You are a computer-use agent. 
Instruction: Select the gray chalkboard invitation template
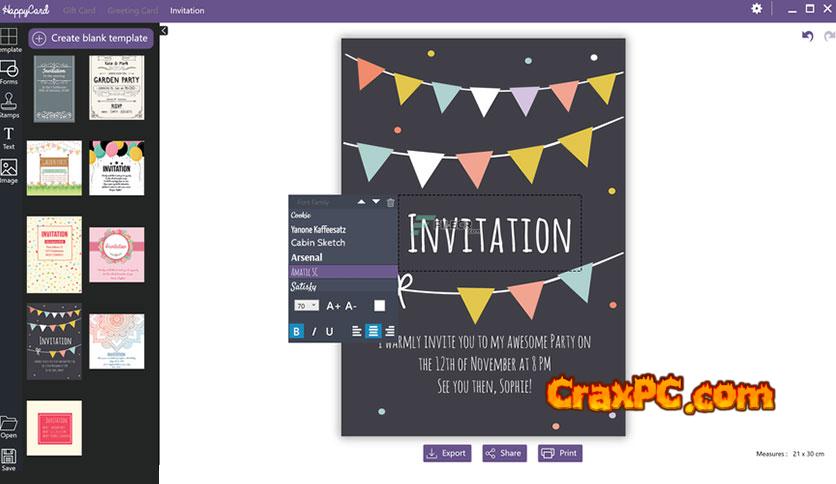pyautogui.click(x=54, y=88)
